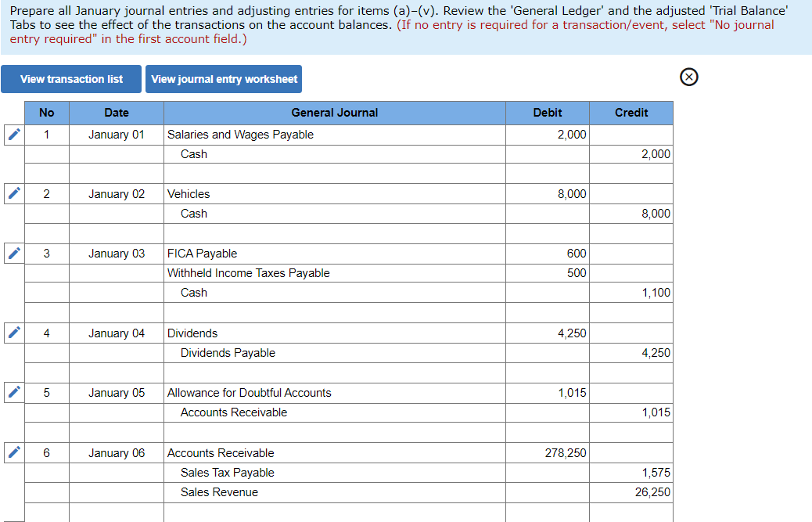Select Dividends Payable credit line
This screenshot has height=522, width=812.
coord(335,353)
